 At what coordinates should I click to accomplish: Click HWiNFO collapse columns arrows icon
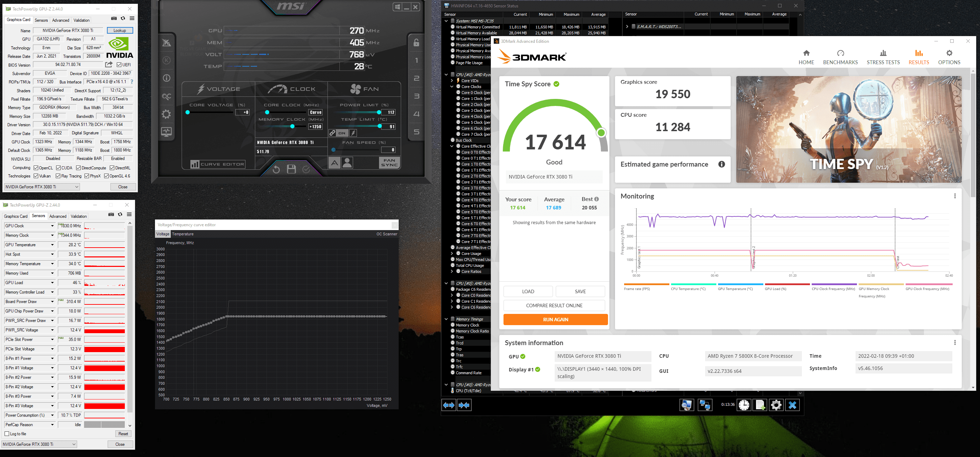(x=464, y=405)
